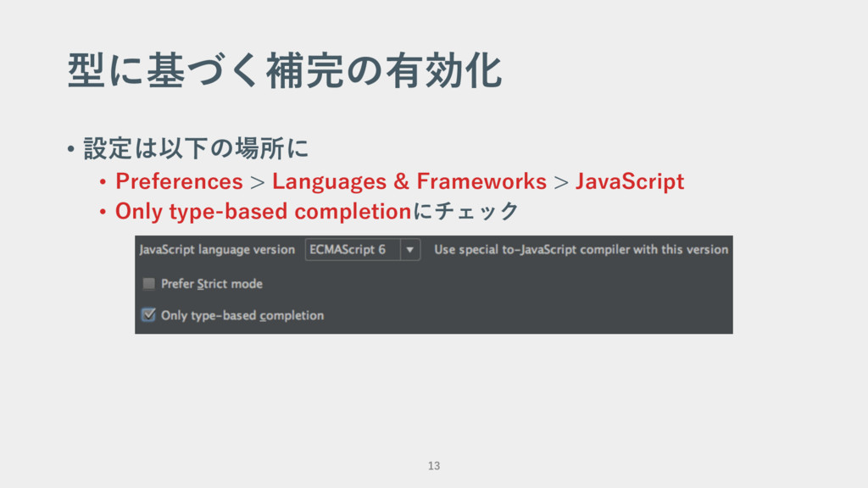The image size is (868, 488).
Task: Click the separator arrow after Preferences
Action: 258,182
